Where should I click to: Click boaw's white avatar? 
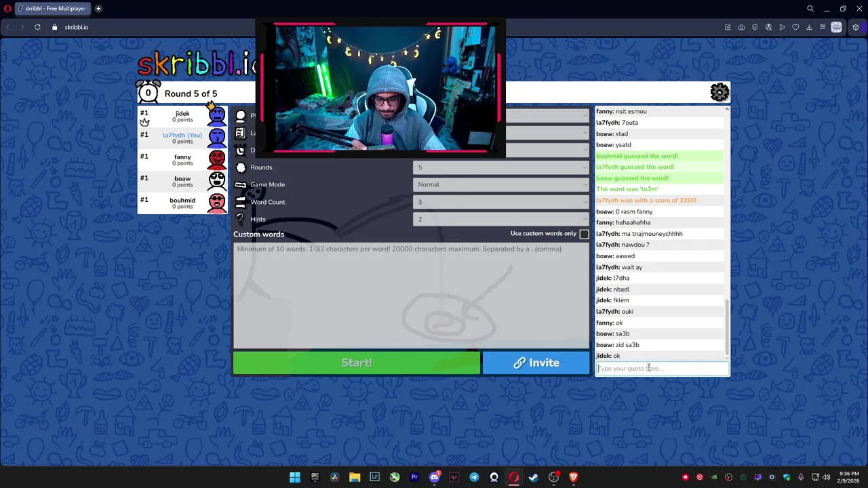[217, 181]
